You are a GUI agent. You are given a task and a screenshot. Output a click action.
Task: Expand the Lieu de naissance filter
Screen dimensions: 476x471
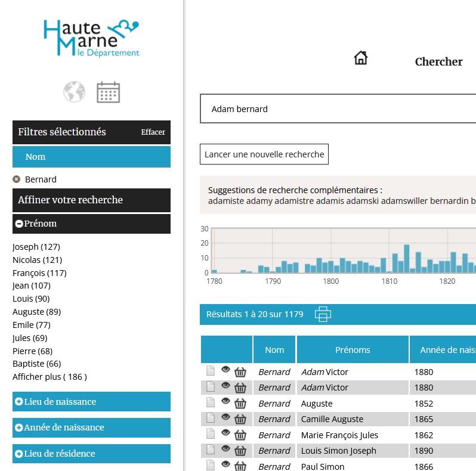coord(19,402)
